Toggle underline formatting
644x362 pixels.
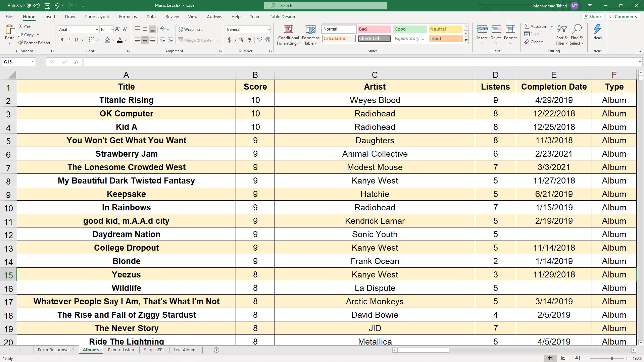click(76, 40)
